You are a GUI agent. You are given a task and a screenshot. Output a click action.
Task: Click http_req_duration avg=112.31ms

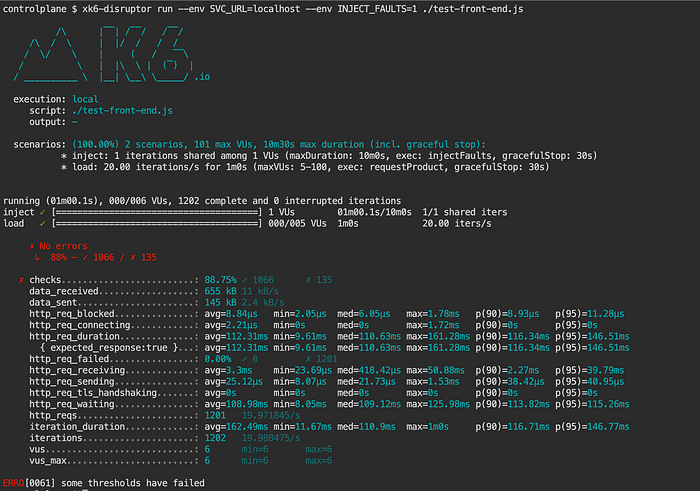coord(236,336)
